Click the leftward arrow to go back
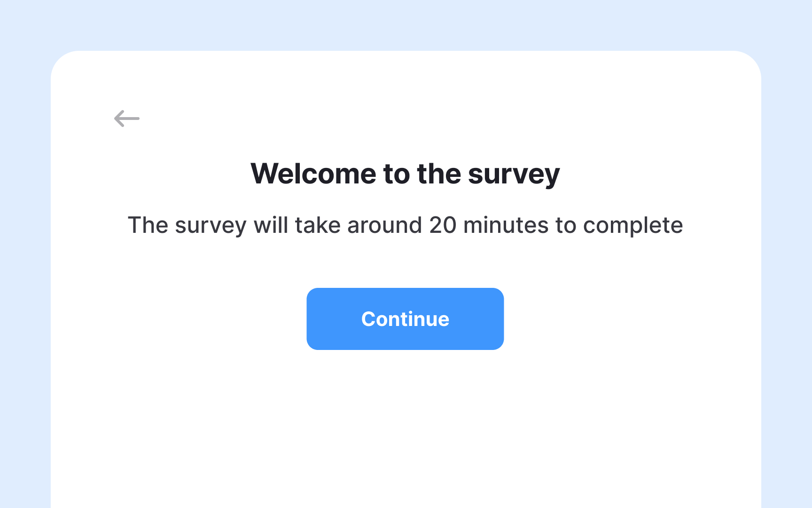This screenshot has width=812, height=508. pyautogui.click(x=126, y=119)
